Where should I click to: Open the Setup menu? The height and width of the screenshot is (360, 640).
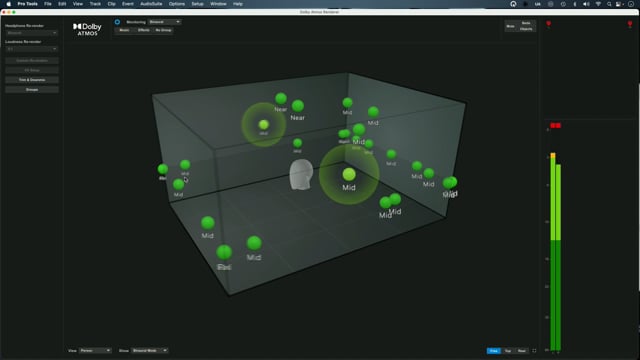click(x=198, y=4)
